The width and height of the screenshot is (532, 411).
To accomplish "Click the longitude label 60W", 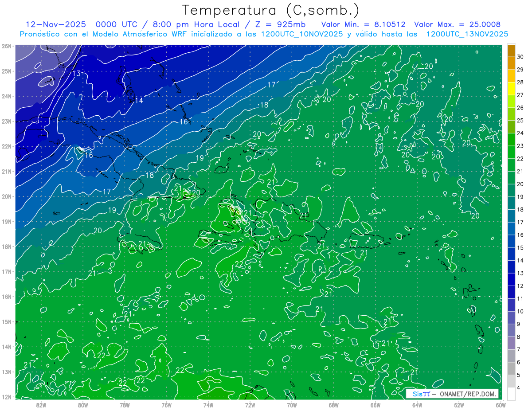I will point(501,405).
